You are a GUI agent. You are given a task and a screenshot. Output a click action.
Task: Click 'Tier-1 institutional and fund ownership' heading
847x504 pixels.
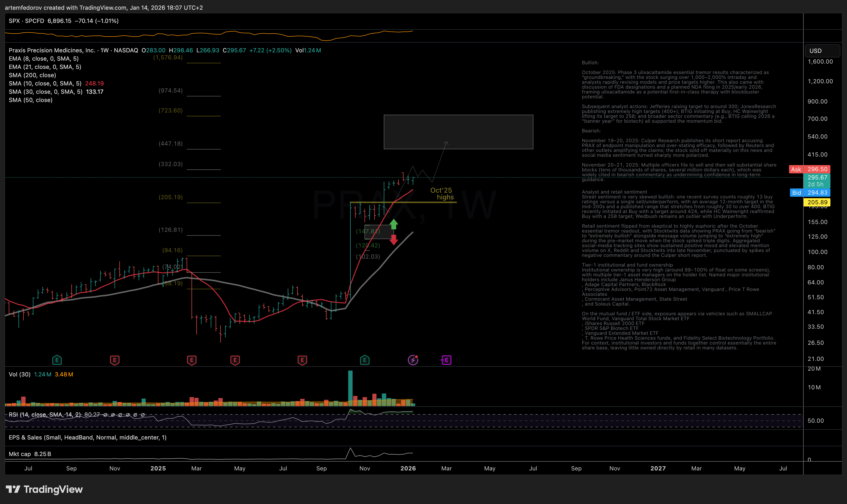point(627,265)
